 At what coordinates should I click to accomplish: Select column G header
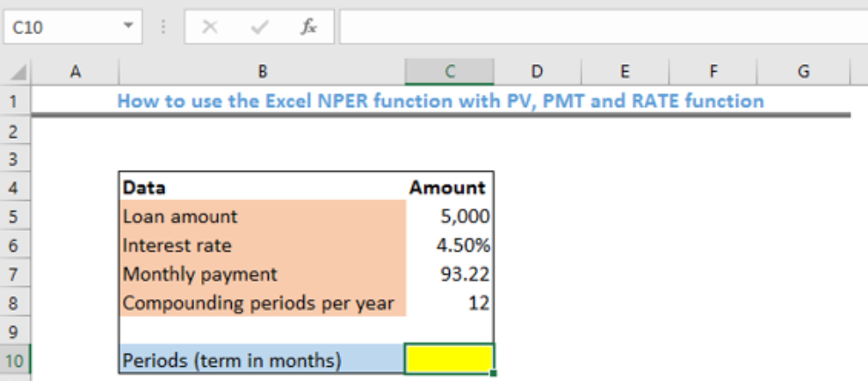click(x=803, y=71)
